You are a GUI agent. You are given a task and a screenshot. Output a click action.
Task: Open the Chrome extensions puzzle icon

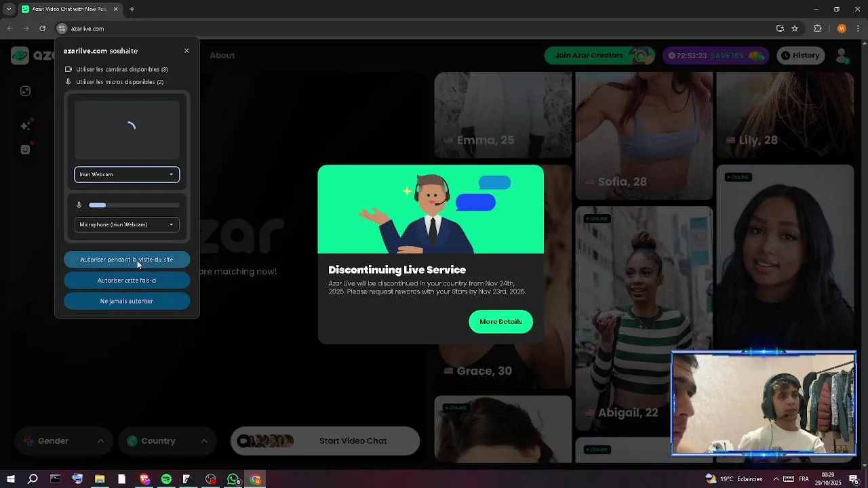point(818,28)
